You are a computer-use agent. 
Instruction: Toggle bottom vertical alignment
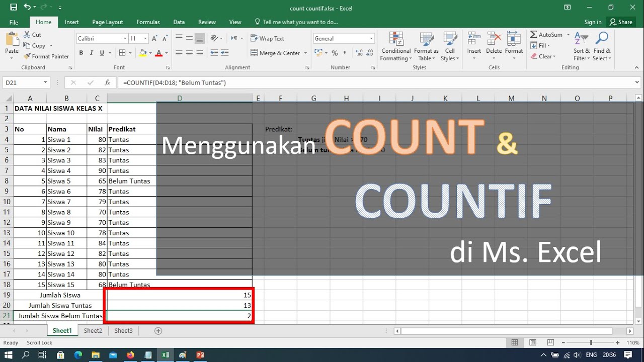200,38
